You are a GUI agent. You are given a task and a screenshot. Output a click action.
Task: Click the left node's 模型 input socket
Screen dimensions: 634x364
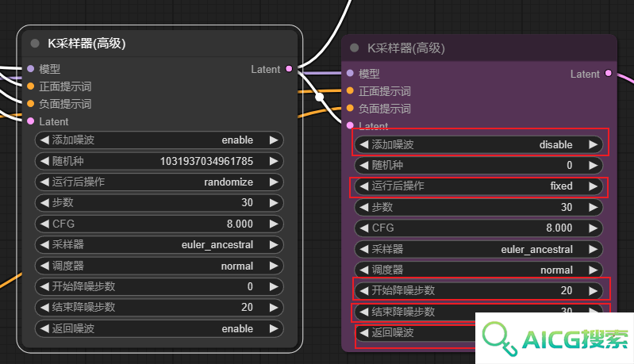coord(30,69)
